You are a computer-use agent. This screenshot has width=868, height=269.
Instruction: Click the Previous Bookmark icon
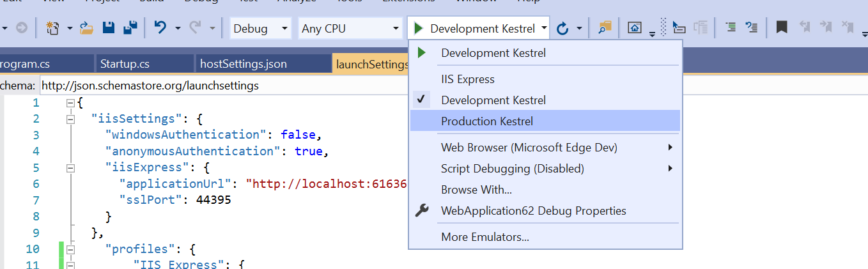click(804, 27)
